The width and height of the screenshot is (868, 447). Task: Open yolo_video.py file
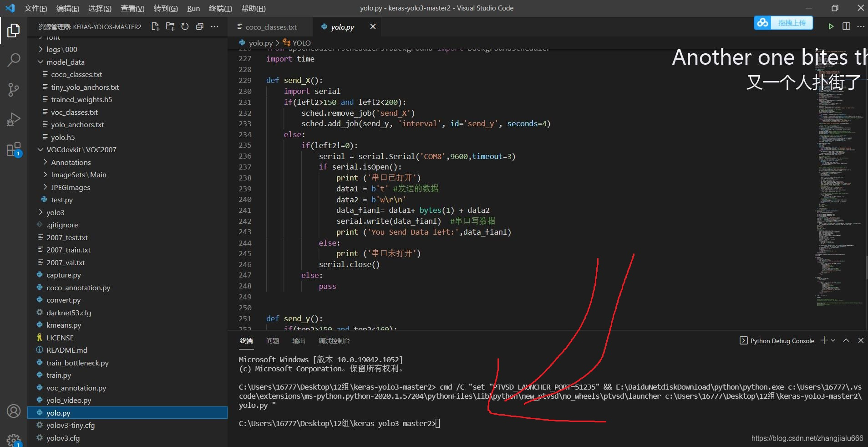[x=127, y=400]
